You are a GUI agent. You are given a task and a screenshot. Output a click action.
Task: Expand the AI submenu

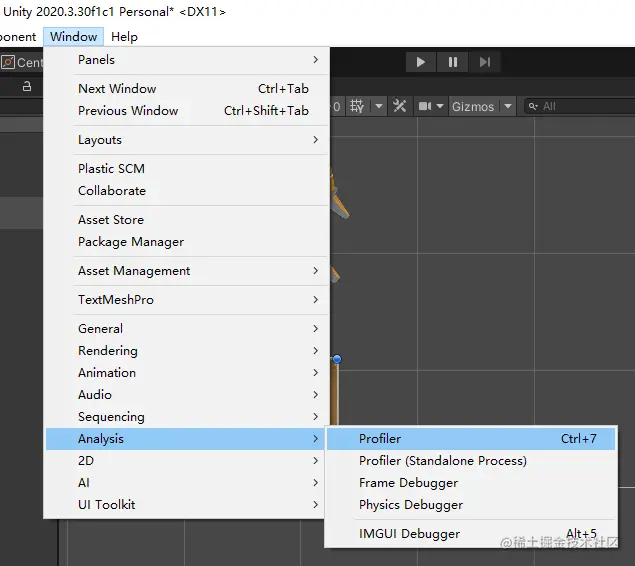click(185, 483)
